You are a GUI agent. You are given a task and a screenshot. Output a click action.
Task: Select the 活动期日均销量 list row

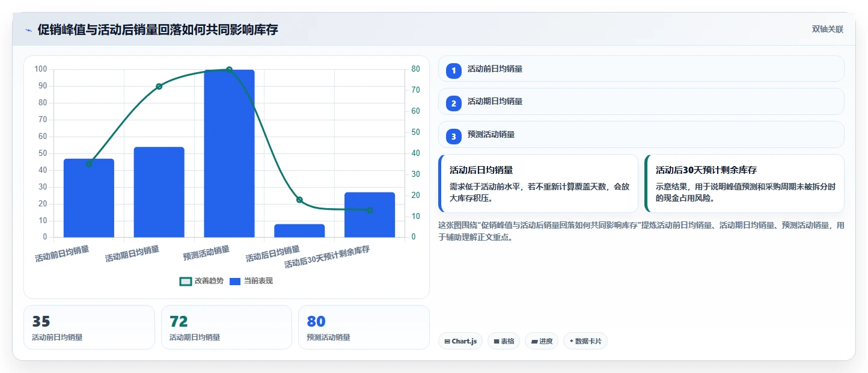click(641, 102)
